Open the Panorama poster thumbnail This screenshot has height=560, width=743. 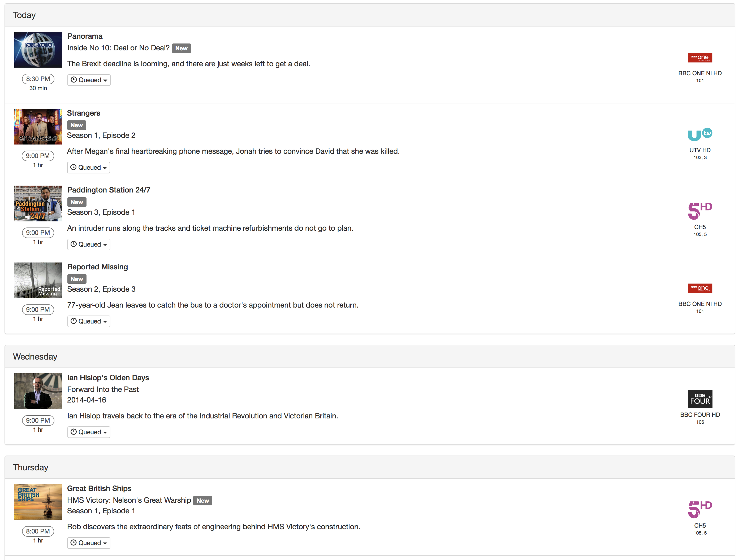(38, 50)
